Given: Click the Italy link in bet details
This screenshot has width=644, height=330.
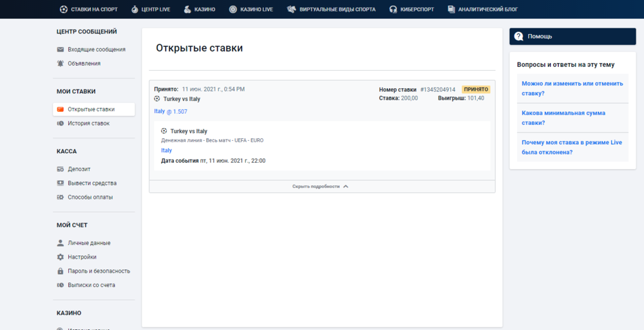Looking at the screenshot, I should click(166, 151).
